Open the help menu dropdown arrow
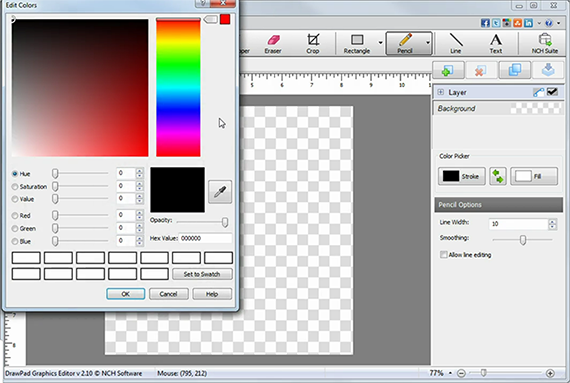 point(559,23)
